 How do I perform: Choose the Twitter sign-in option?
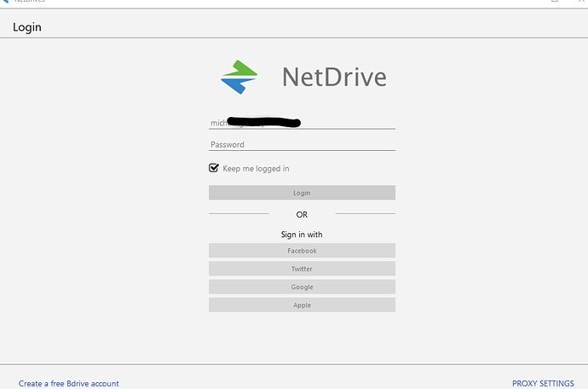[302, 269]
